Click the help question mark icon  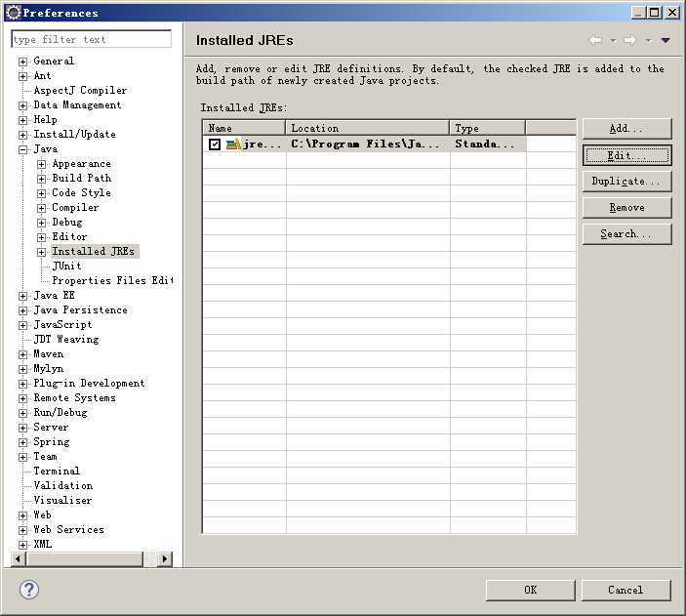tap(29, 590)
